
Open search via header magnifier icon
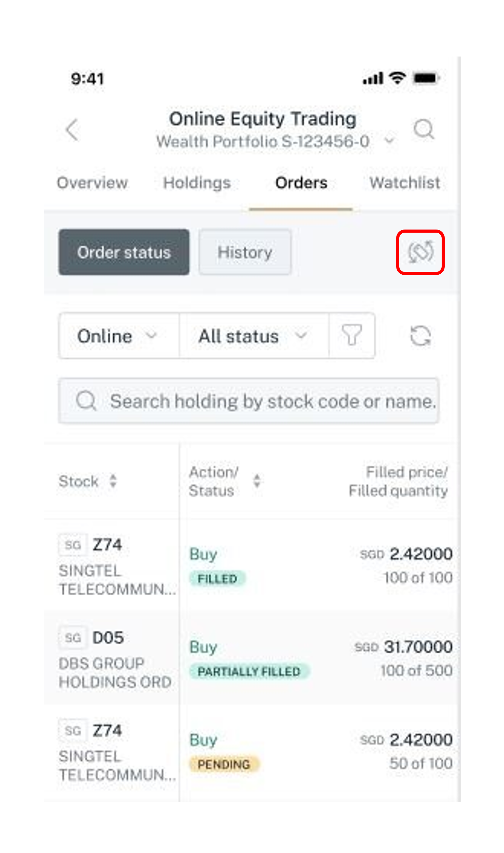tap(423, 129)
